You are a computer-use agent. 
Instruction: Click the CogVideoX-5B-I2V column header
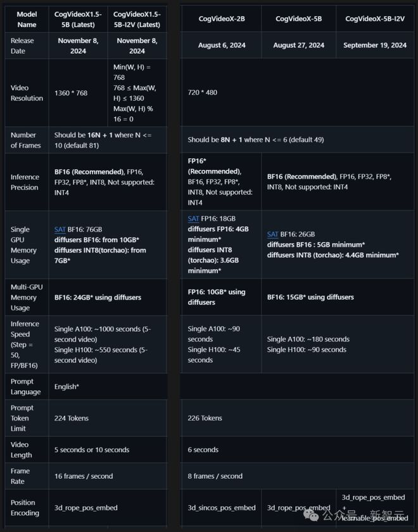375,19
